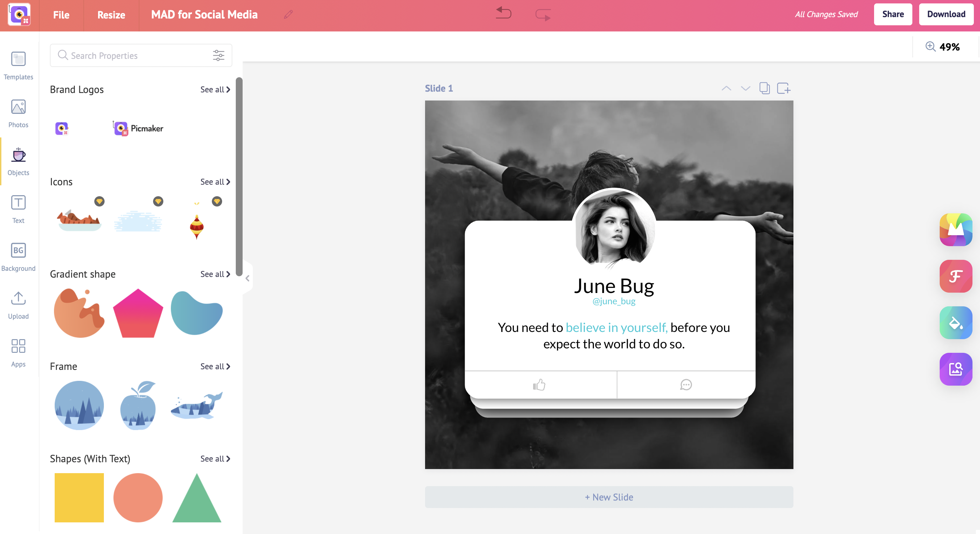980x534 pixels.
Task: Open zoom level control showing 49%
Action: click(x=943, y=47)
